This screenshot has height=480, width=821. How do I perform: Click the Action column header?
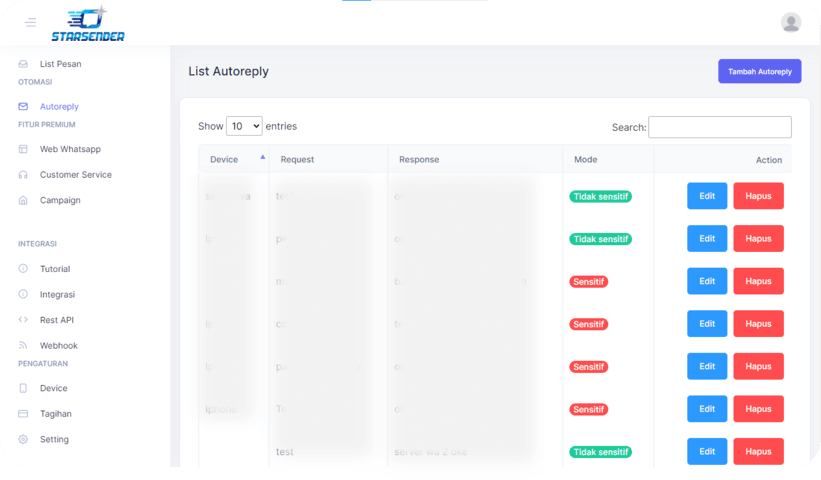click(x=723, y=160)
